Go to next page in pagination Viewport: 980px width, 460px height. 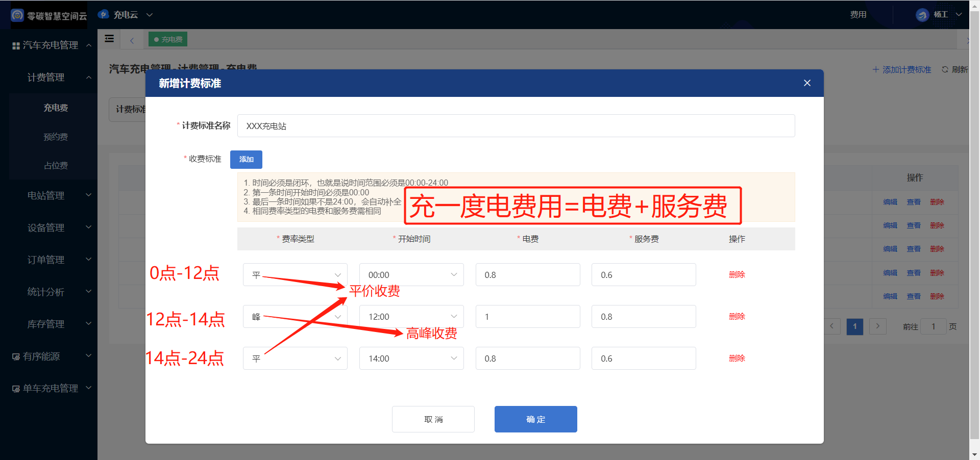click(x=878, y=326)
